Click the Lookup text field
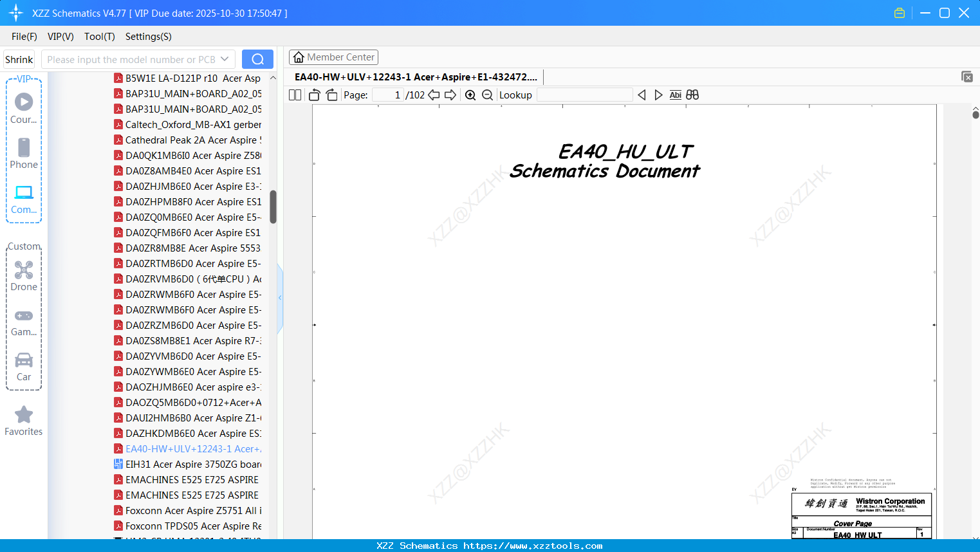 click(585, 95)
